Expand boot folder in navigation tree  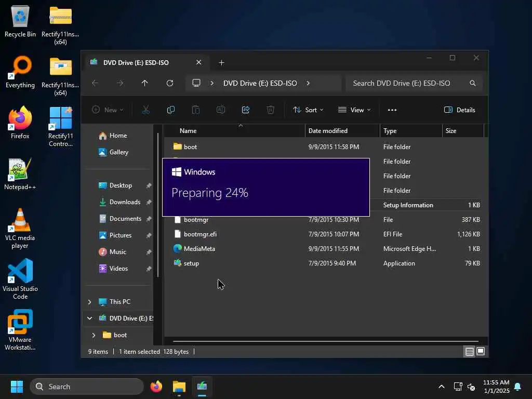tap(94, 335)
